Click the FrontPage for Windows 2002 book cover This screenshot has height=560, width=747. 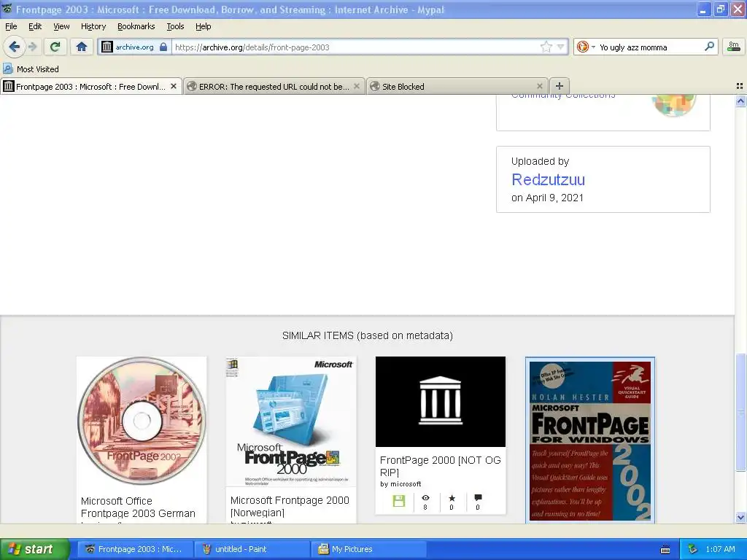[x=590, y=440]
